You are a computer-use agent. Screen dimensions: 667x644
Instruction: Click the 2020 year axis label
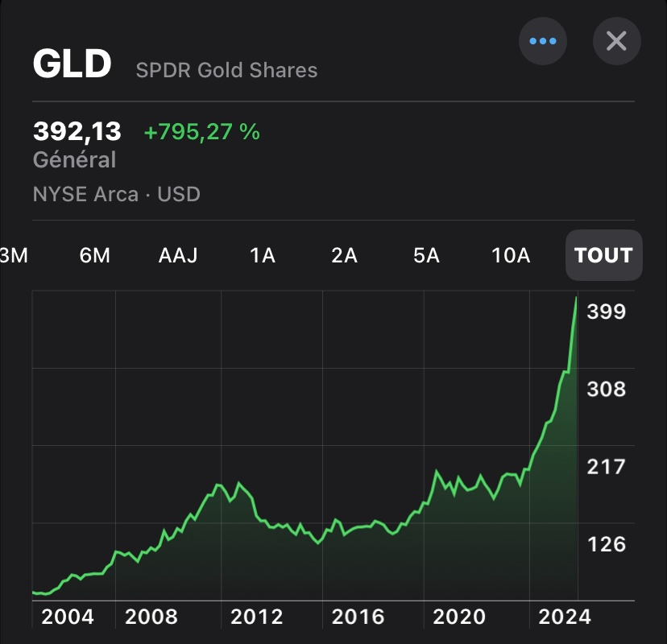coord(458,617)
